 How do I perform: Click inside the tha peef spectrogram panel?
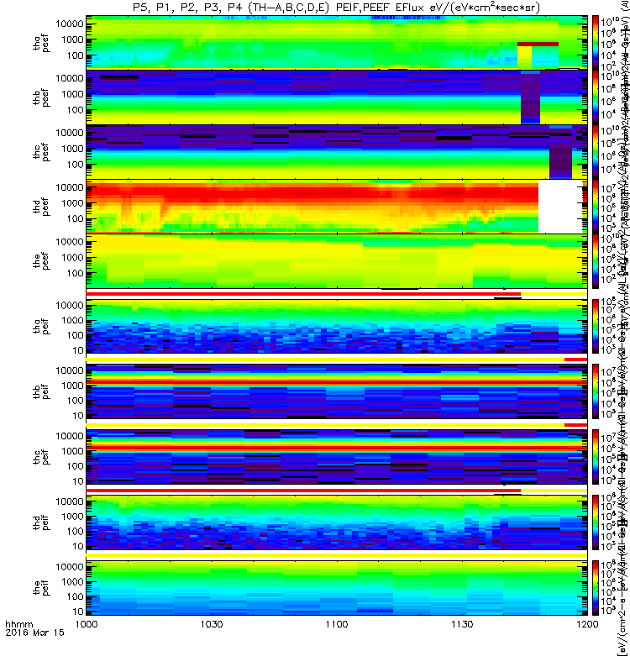[337, 43]
